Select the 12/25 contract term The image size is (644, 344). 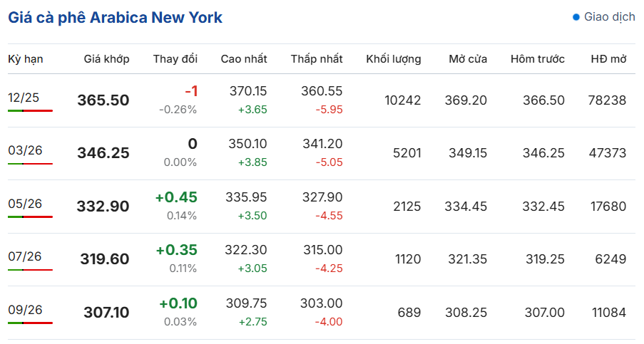tap(25, 98)
